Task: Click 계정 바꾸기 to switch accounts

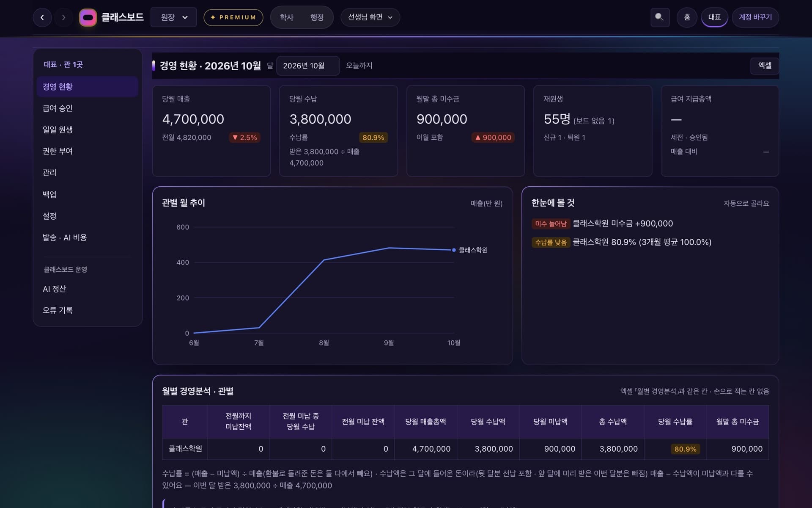Action: coord(755,17)
